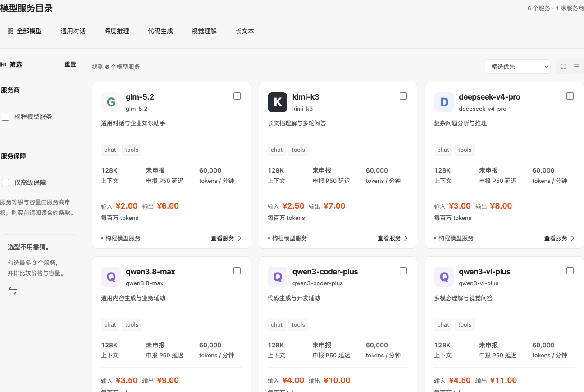Click the tools tag on kimi-k3 card
Viewport: 584px width, 392px height.
pos(298,150)
